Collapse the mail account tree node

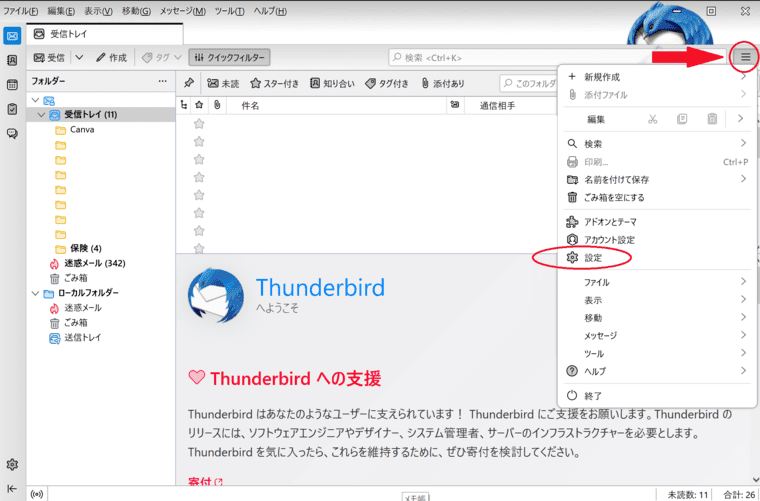(x=35, y=100)
